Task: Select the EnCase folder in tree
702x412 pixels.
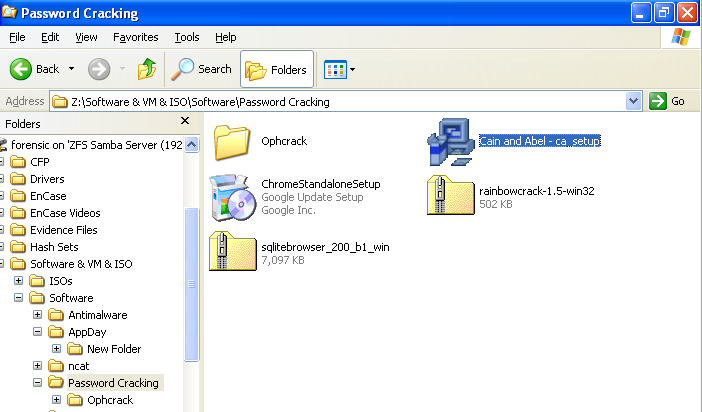Action: click(48, 196)
